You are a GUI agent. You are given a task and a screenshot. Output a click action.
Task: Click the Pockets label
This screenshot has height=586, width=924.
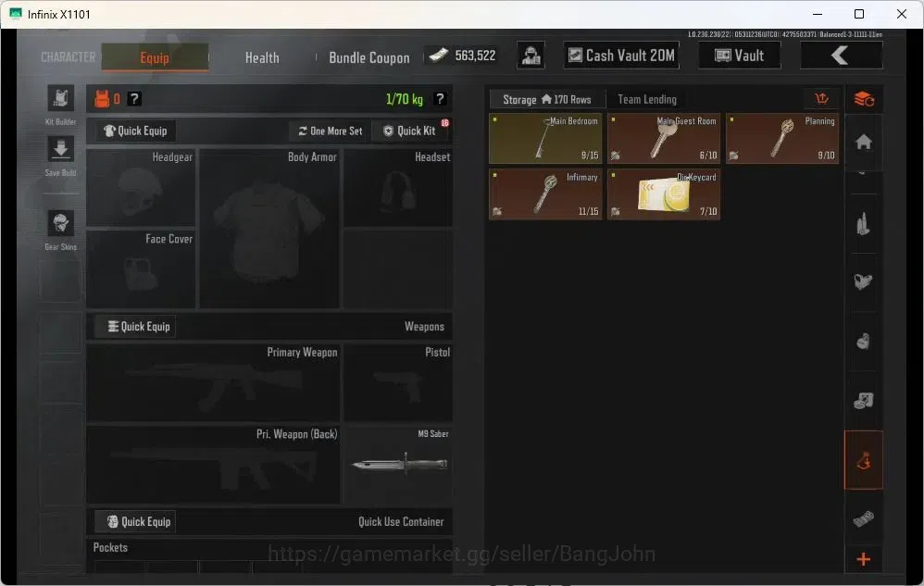click(x=110, y=547)
